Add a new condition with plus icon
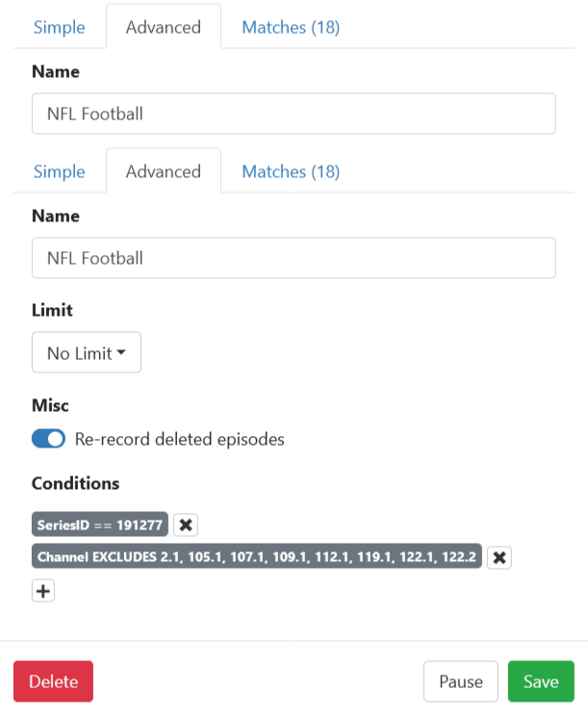Image resolution: width=588 pixels, height=717 pixels. point(43,591)
